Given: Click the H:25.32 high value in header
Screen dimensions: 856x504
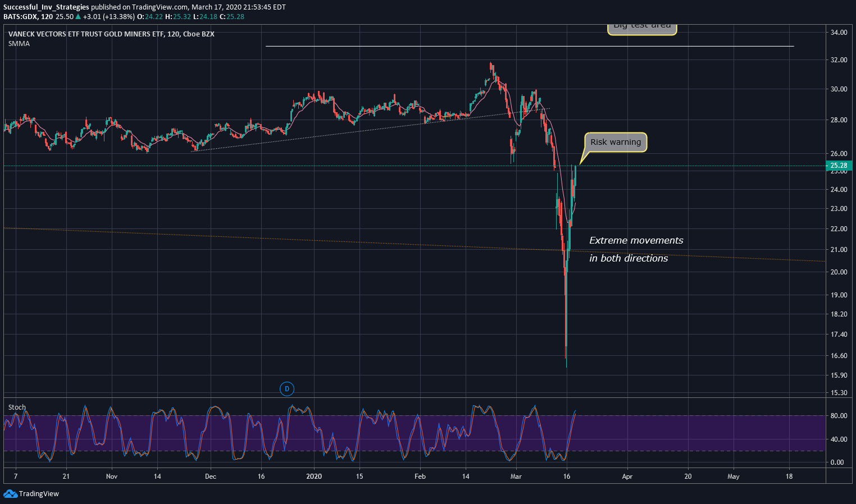Looking at the screenshot, I should (178, 16).
